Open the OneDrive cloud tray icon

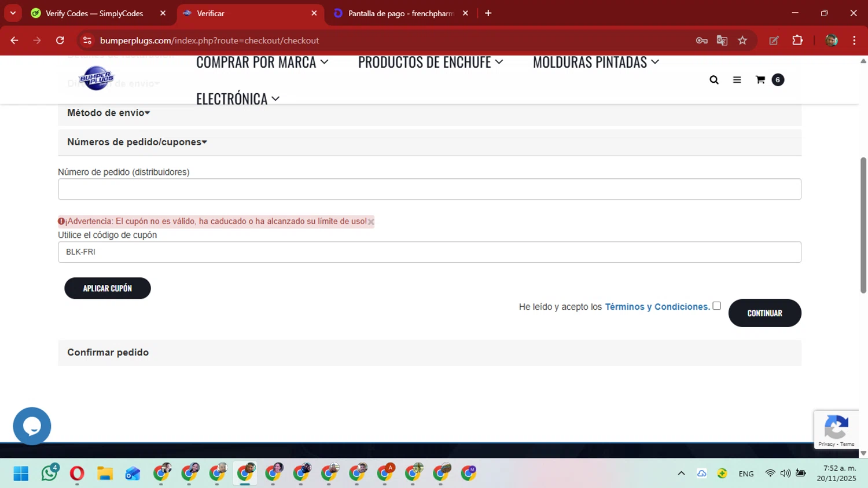pyautogui.click(x=701, y=474)
